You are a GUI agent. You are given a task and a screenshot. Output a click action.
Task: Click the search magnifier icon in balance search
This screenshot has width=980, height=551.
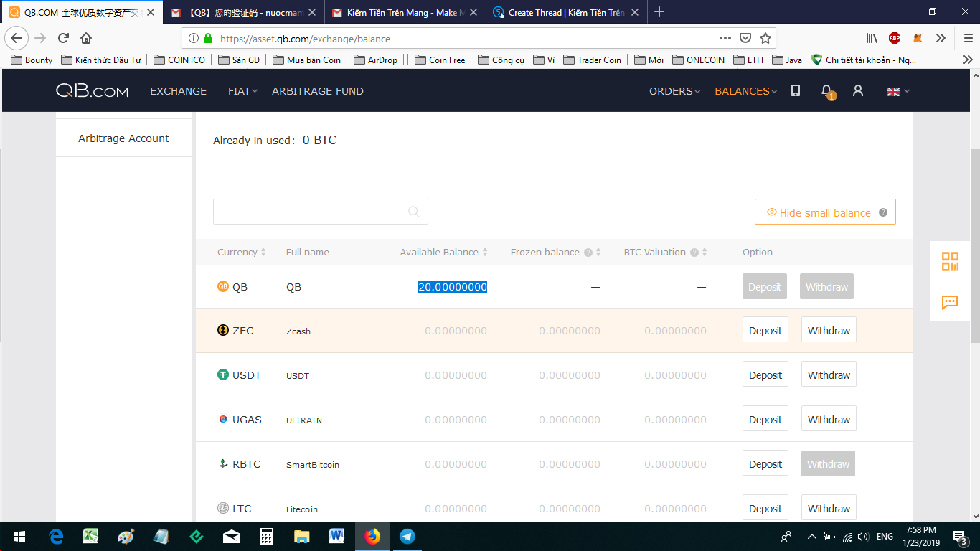pos(413,212)
